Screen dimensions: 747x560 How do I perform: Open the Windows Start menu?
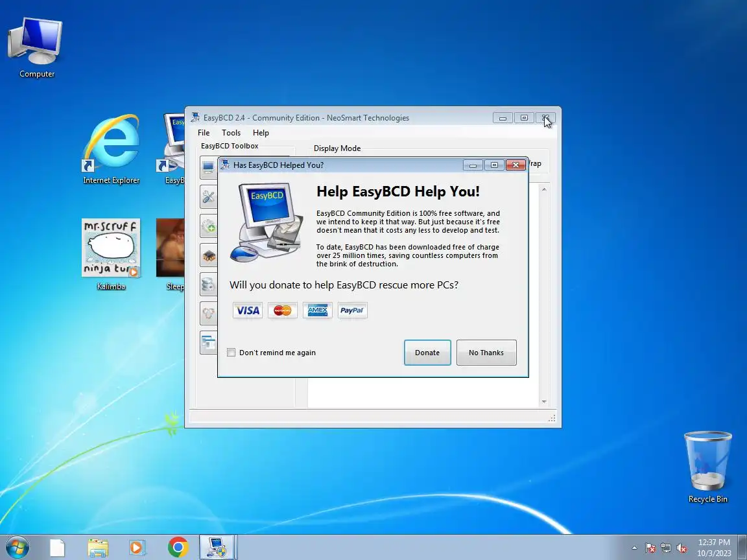click(x=17, y=547)
